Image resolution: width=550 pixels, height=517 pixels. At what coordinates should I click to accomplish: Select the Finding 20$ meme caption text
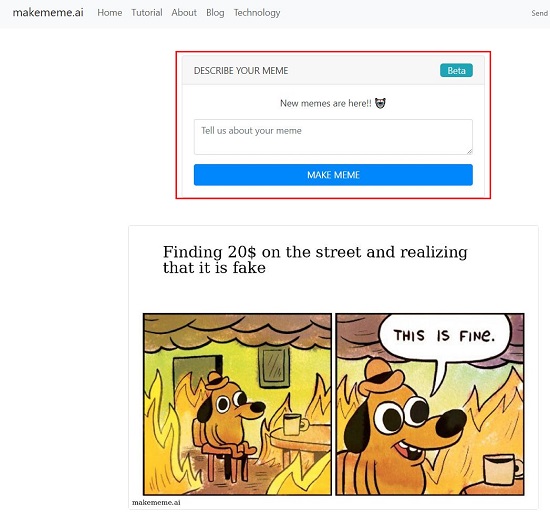tap(315, 260)
